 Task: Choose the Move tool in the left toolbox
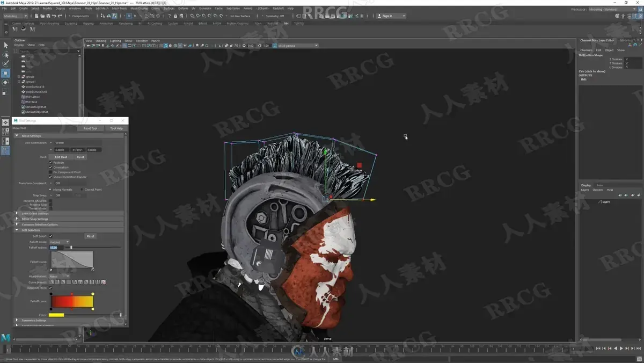click(5, 73)
